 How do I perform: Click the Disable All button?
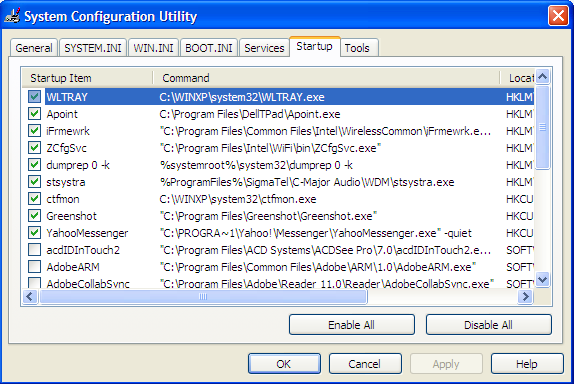(488, 325)
